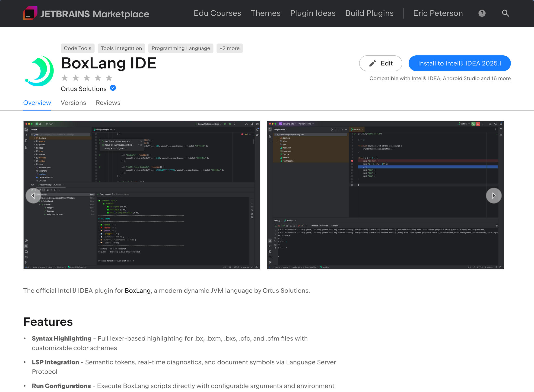This screenshot has width=534, height=392.
Task: Open the help question mark icon
Action: [482, 13]
